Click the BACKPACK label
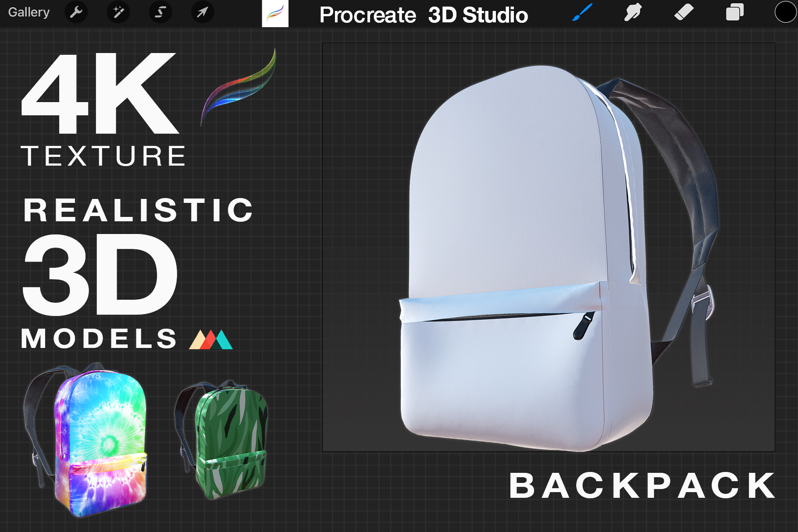The height and width of the screenshot is (532, 798). coord(642,486)
